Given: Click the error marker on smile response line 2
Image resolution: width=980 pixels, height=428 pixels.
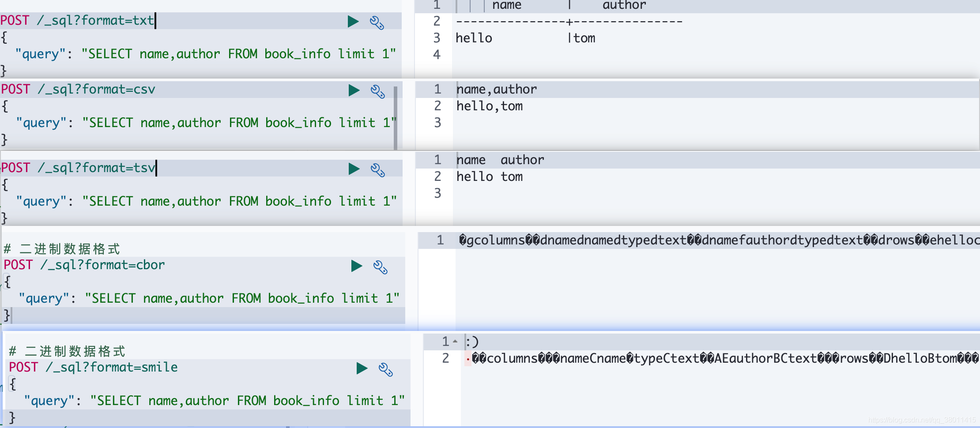Looking at the screenshot, I should tap(467, 359).
